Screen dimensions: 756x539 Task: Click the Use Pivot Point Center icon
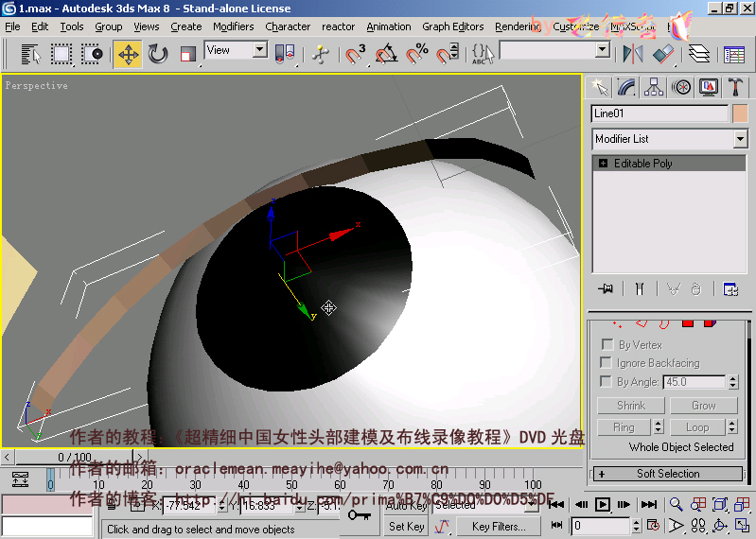pyautogui.click(x=285, y=54)
